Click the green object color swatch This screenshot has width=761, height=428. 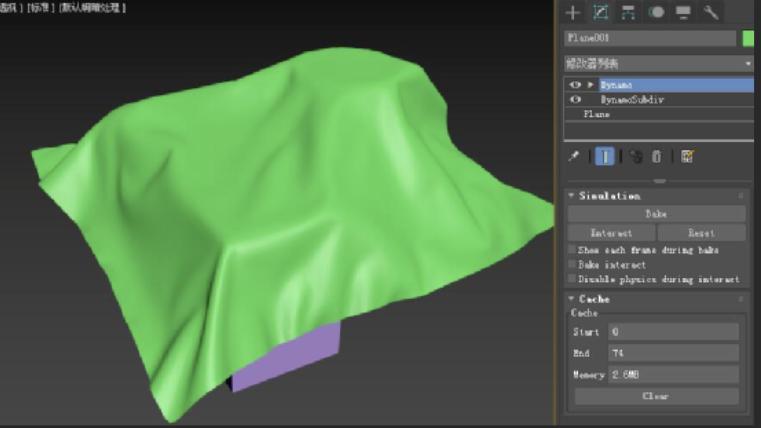click(748, 38)
